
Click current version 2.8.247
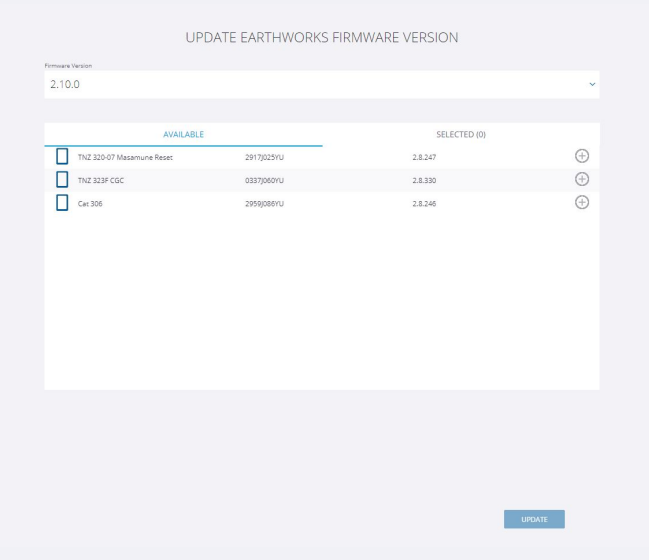click(424, 157)
